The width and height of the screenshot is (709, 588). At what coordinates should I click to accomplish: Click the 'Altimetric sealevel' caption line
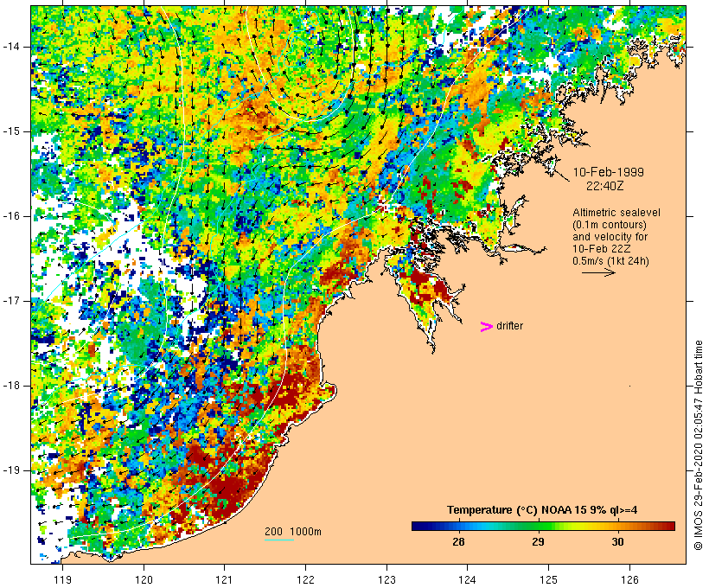pos(616,212)
